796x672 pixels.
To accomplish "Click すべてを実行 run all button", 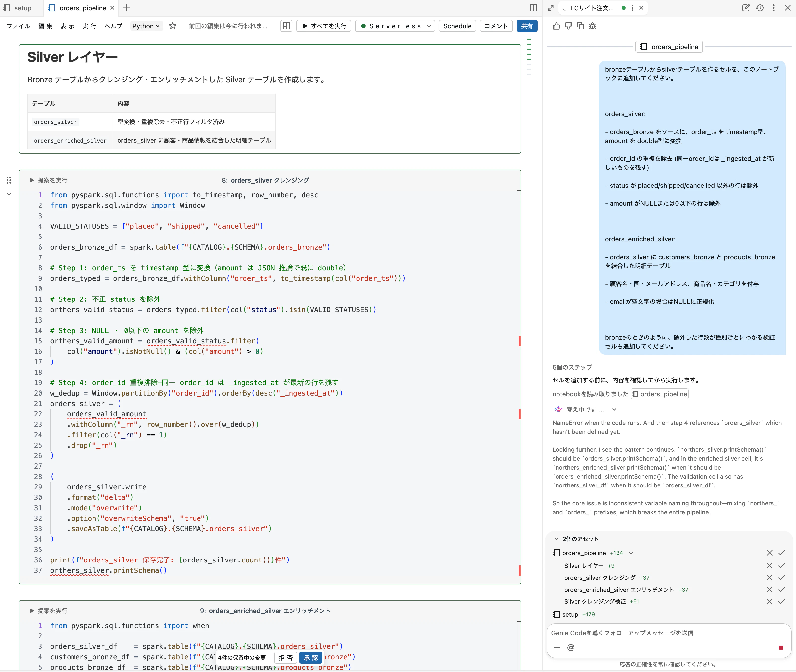I will (x=323, y=26).
